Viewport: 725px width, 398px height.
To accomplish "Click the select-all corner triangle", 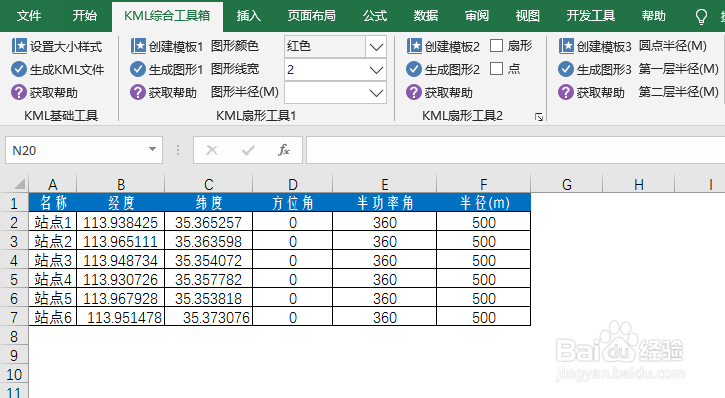I will point(19,184).
